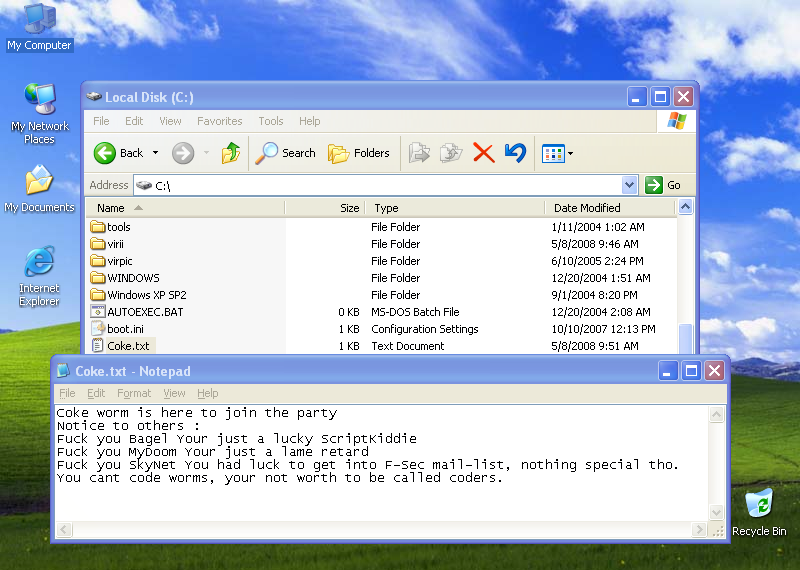Click Notepad's vertical scroll up arrow

pyautogui.click(x=716, y=414)
